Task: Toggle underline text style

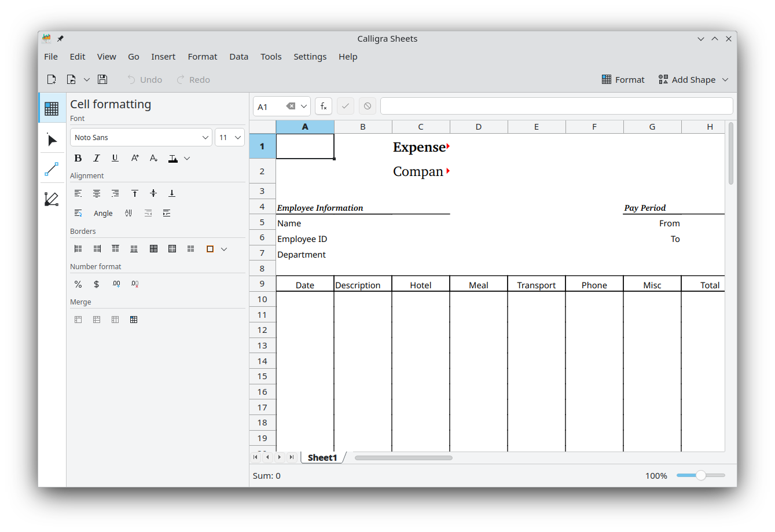Action: tap(115, 158)
